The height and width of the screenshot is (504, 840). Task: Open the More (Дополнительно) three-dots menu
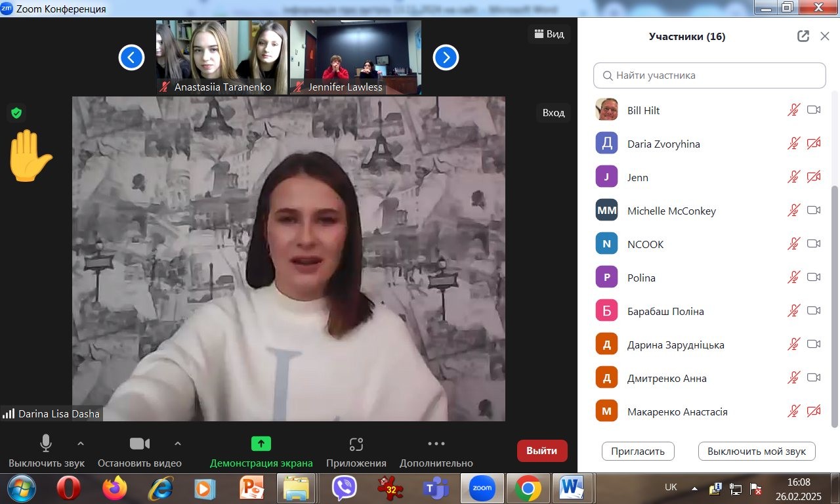click(436, 444)
